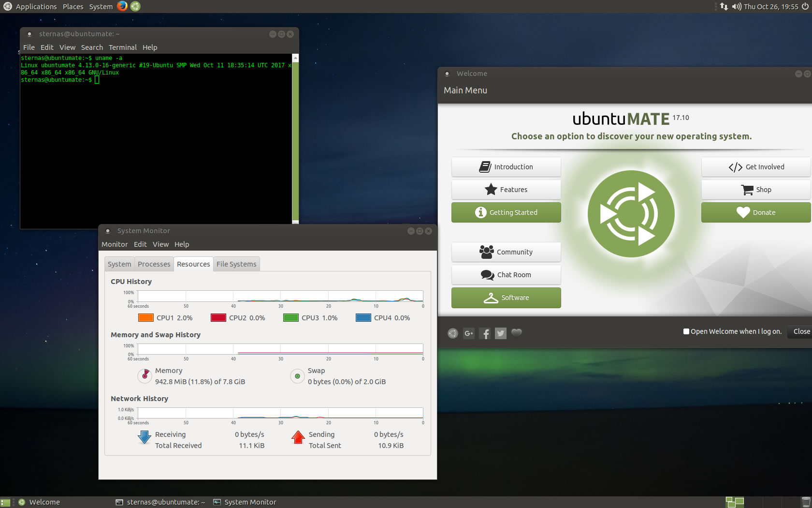Click the red Sending arrow icon
The height and width of the screenshot is (508, 812).
(x=299, y=437)
